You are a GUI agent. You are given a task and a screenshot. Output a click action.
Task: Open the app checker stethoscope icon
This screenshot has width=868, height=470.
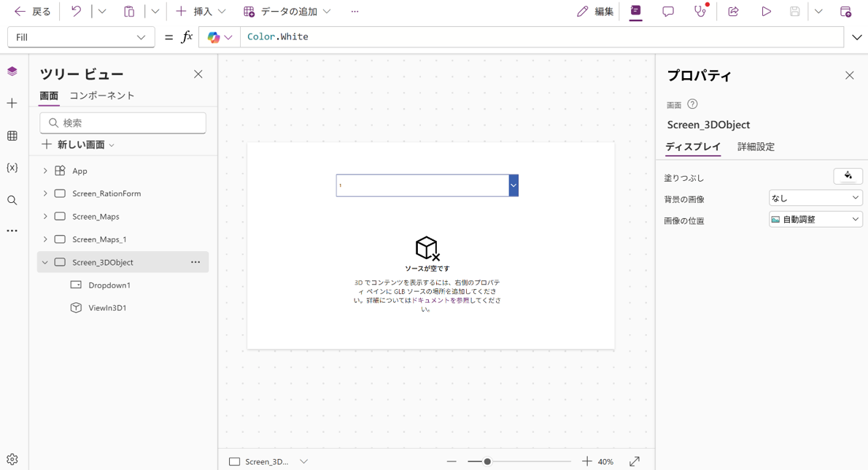pos(700,12)
